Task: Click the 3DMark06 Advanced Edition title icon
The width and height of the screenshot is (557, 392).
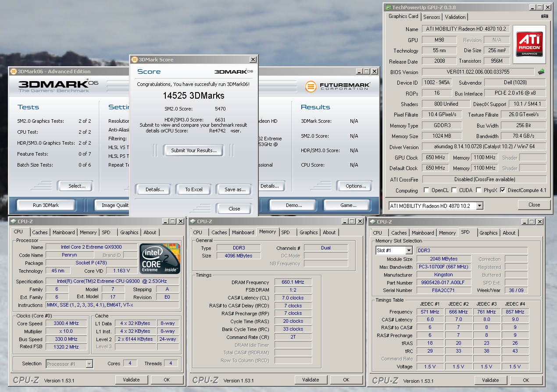Action: (13, 71)
